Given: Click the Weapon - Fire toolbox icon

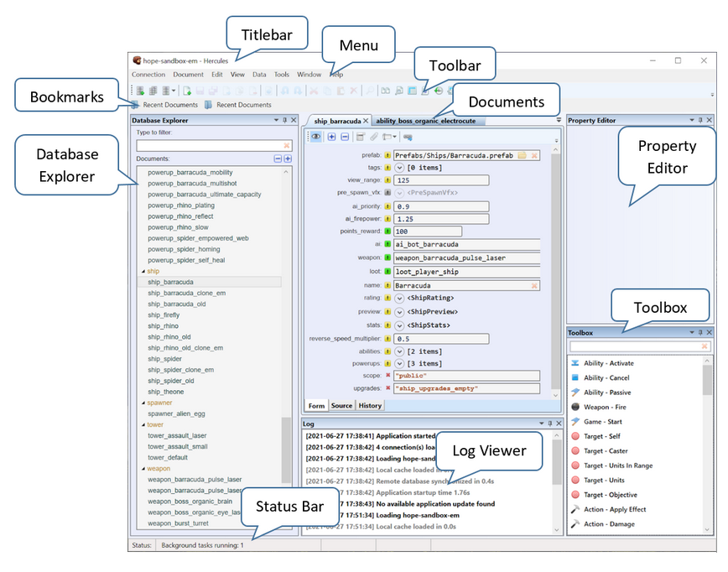Looking at the screenshot, I should (x=575, y=407).
